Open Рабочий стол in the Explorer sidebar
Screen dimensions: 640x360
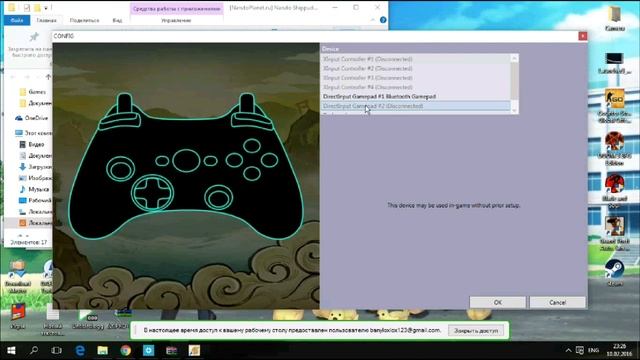[x=35, y=200]
